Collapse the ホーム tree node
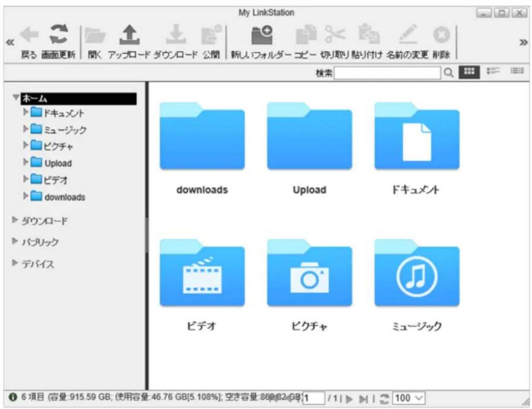Image resolution: width=532 pixels, height=409 pixels. (16, 97)
